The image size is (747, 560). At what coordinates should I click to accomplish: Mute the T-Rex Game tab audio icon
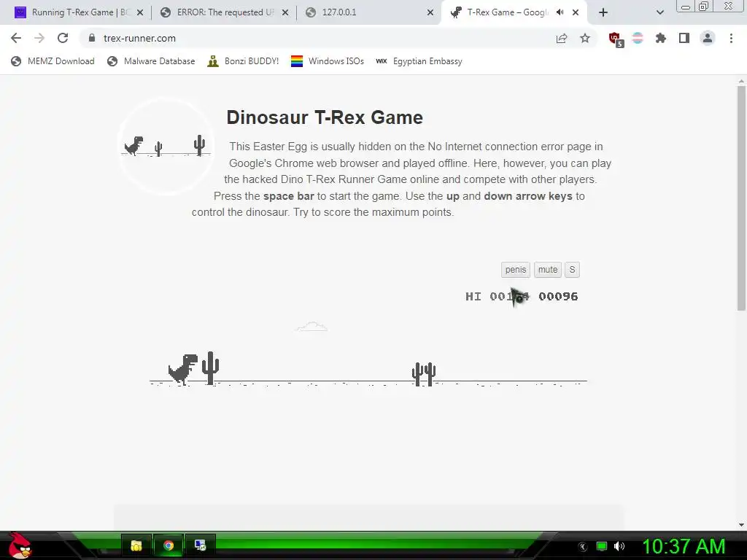(x=560, y=12)
